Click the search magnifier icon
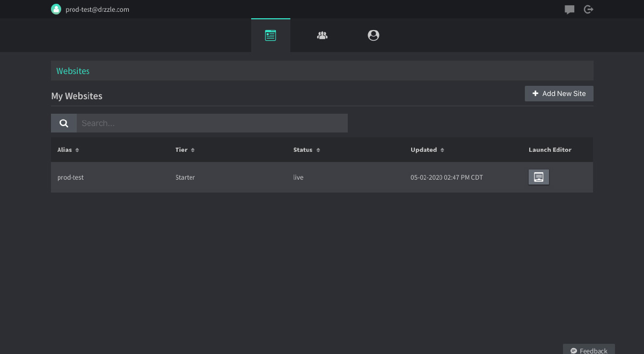 [63, 123]
